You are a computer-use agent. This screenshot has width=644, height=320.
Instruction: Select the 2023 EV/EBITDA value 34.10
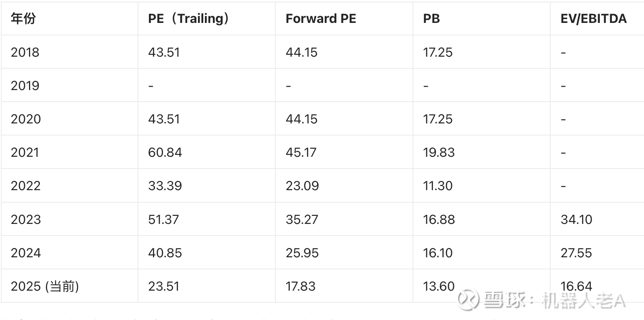(576, 219)
